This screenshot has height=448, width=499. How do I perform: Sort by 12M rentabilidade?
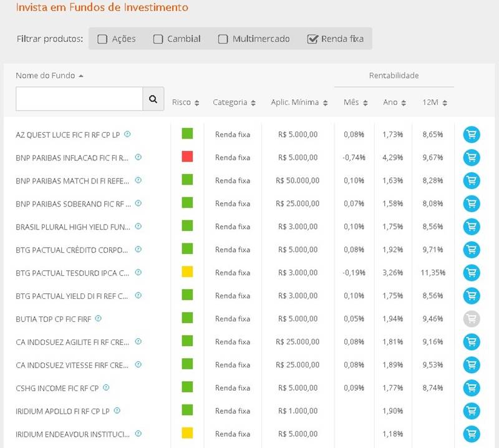(435, 102)
